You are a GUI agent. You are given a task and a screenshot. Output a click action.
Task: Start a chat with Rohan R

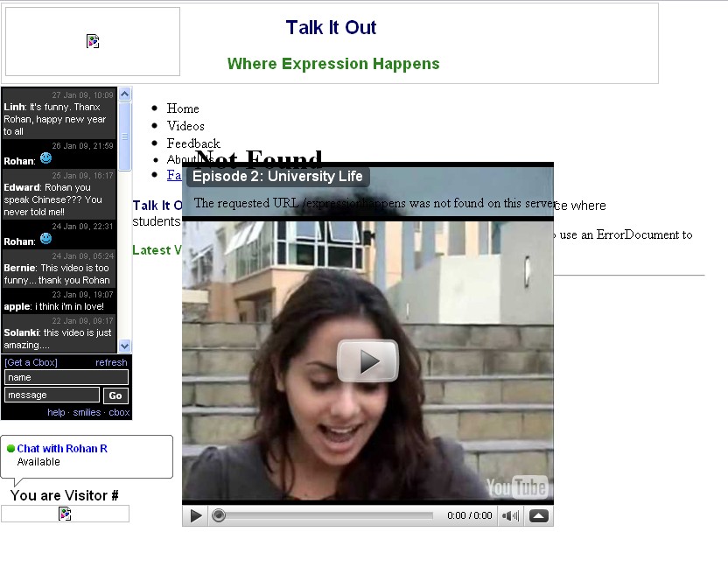tap(62, 448)
